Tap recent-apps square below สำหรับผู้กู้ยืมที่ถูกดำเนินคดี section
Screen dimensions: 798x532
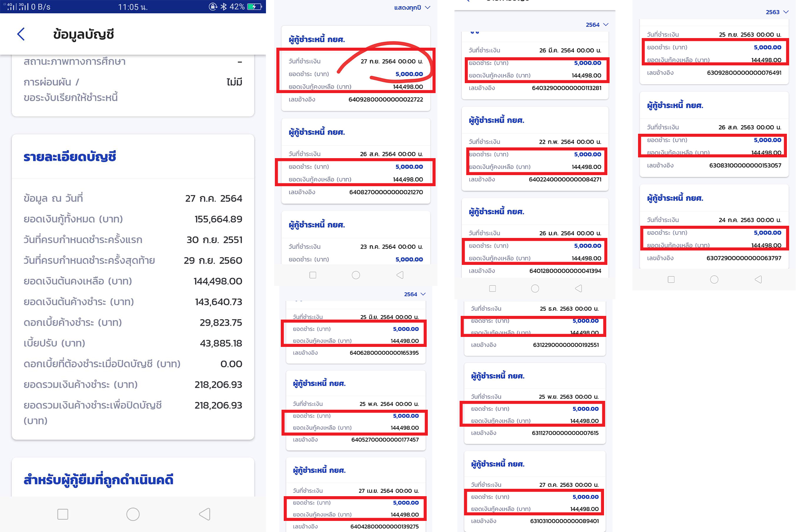63,514
